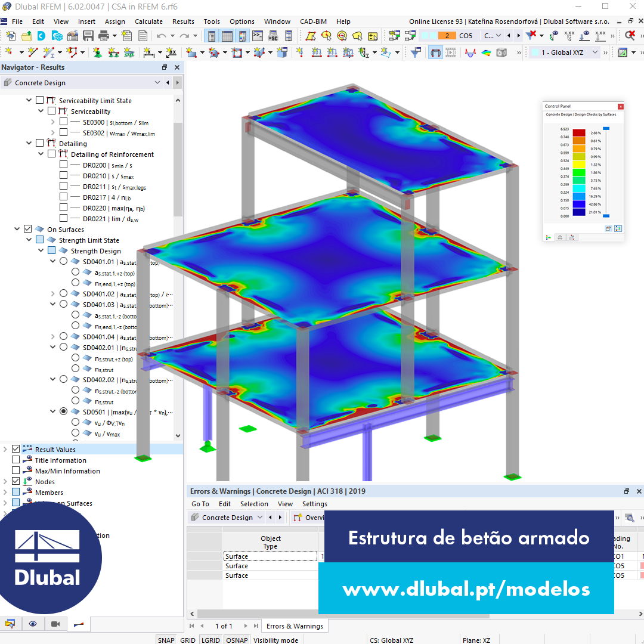Click the result filter funnel icon

[416, 52]
